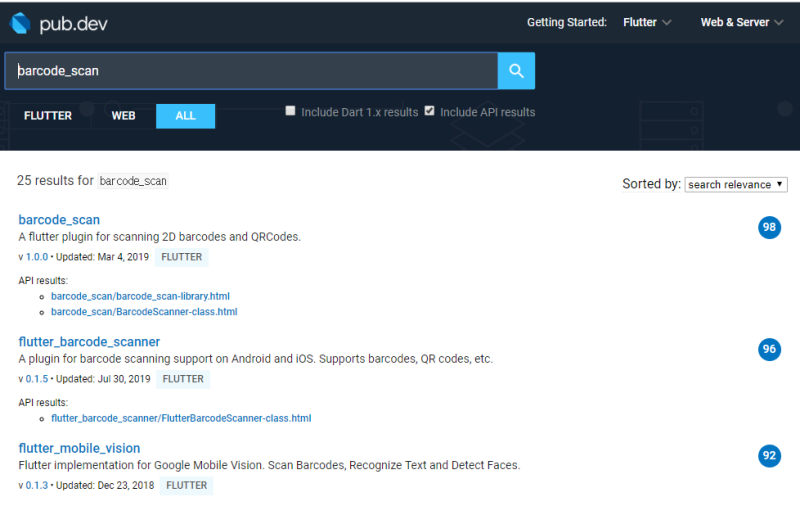The width and height of the screenshot is (800, 515).
Task: Open FlutterBarcodeScanner-class.html API result
Action: 181,418
